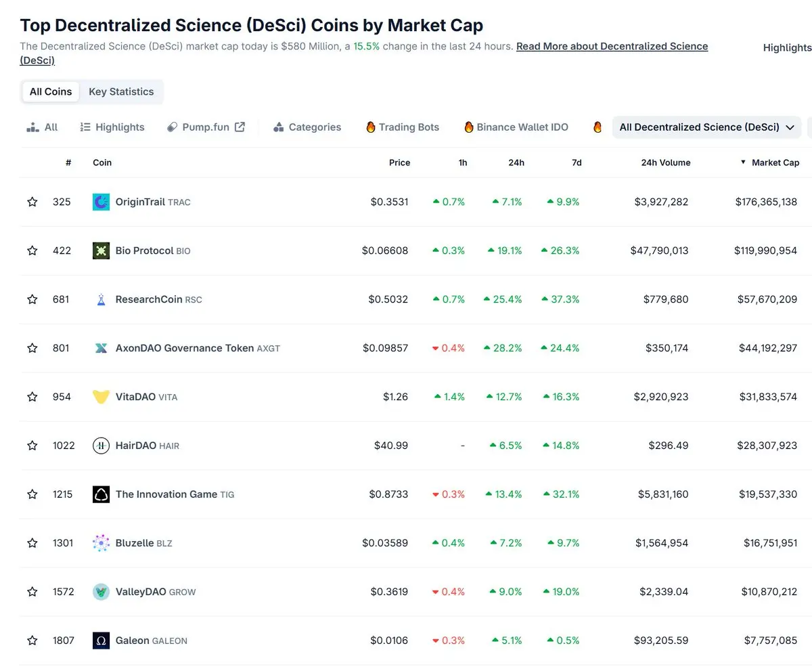Viewport: 812px width, 669px height.
Task: Open the Pump.fun filter
Action: pos(206,127)
